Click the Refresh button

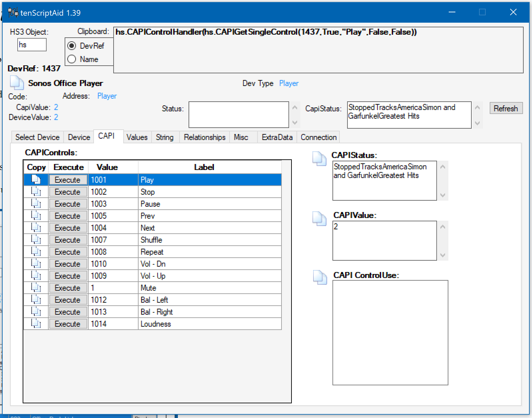pos(506,108)
